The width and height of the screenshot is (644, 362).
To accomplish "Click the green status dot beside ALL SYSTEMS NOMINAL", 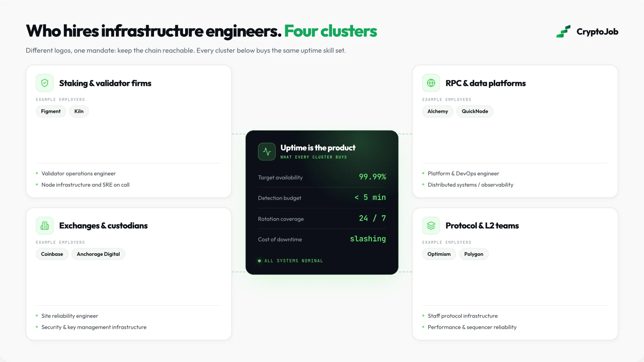I will click(260, 261).
